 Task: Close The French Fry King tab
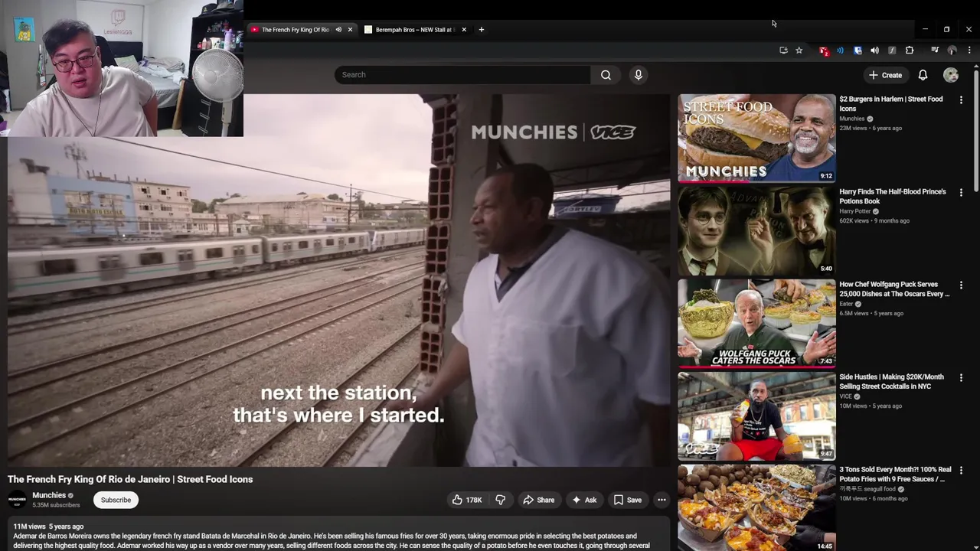point(350,30)
